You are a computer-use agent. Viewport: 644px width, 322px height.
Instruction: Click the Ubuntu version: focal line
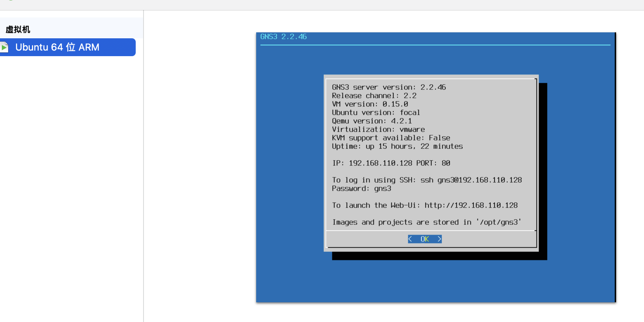(x=376, y=112)
